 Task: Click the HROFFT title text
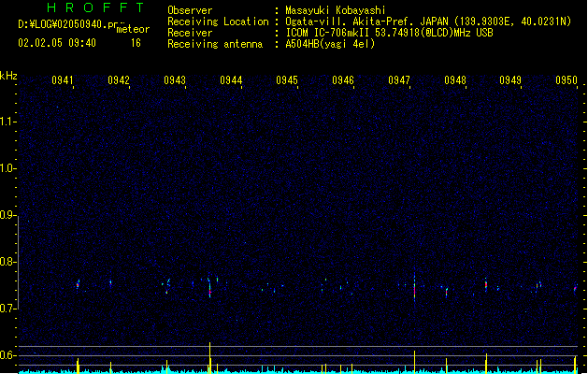click(x=95, y=7)
